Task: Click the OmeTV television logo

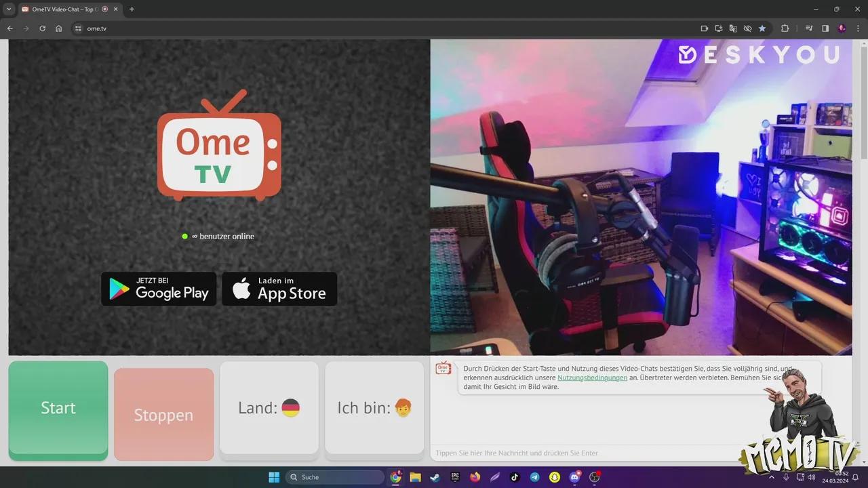Action: (219, 146)
